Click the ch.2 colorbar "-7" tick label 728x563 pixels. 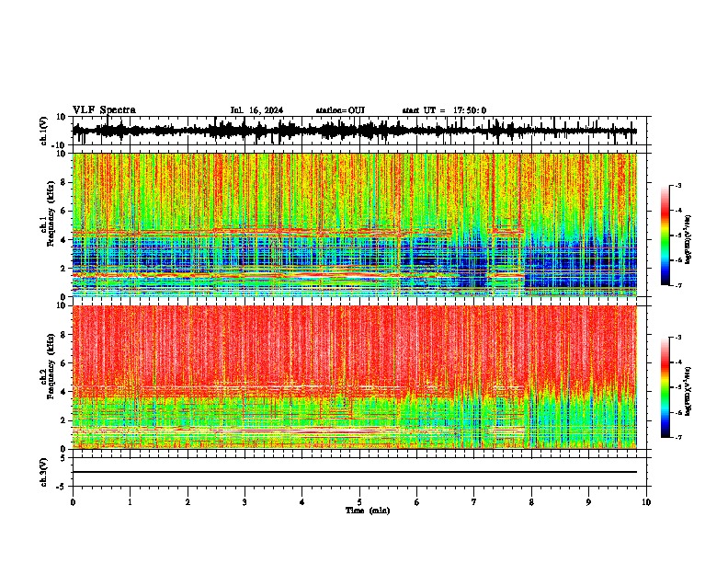[678, 437]
